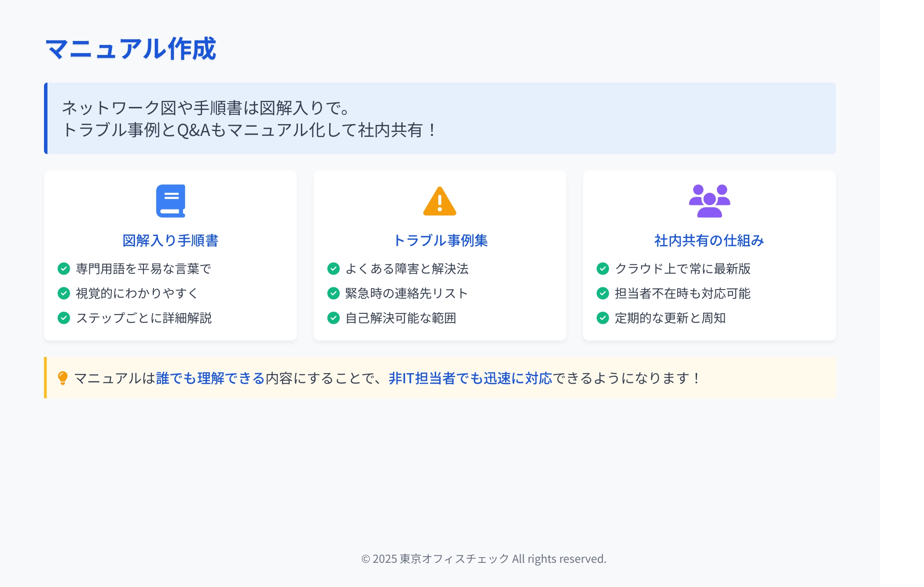Click the purple users group icon
This screenshot has height=587, width=924.
709,201
